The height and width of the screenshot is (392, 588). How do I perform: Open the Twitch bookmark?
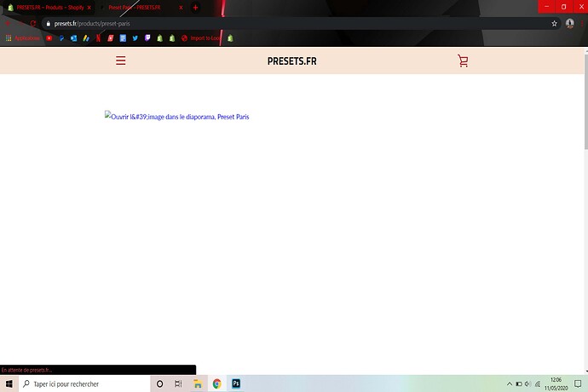tap(147, 37)
